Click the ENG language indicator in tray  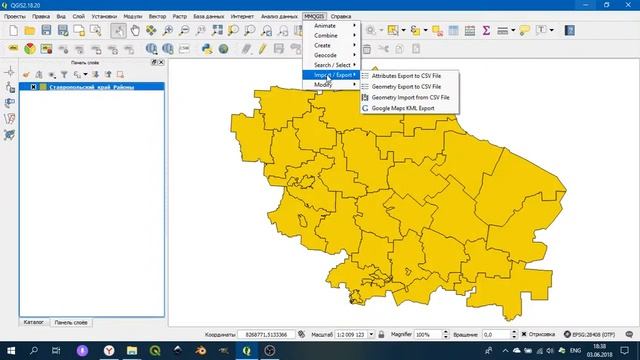coord(576,351)
